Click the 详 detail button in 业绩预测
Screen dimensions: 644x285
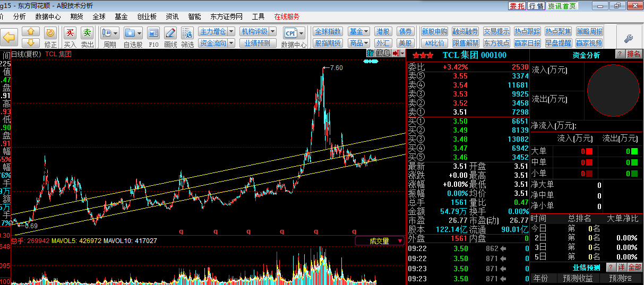point(622,267)
